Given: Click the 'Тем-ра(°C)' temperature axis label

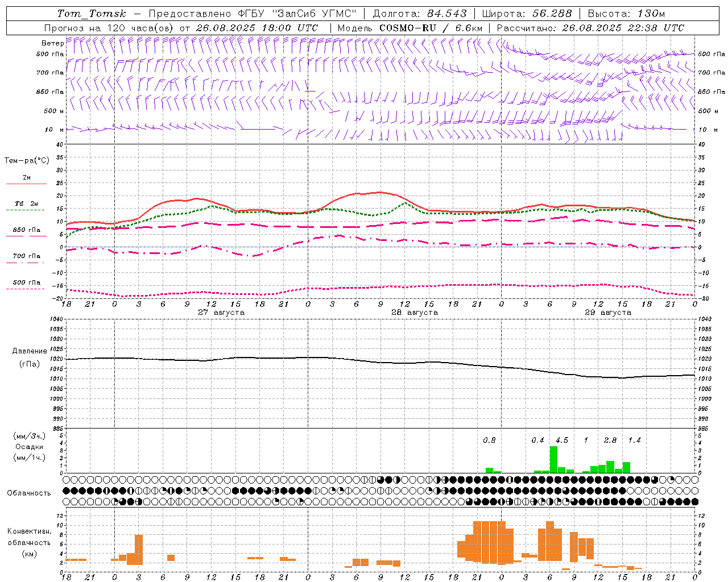Looking at the screenshot, I should click(27, 160).
